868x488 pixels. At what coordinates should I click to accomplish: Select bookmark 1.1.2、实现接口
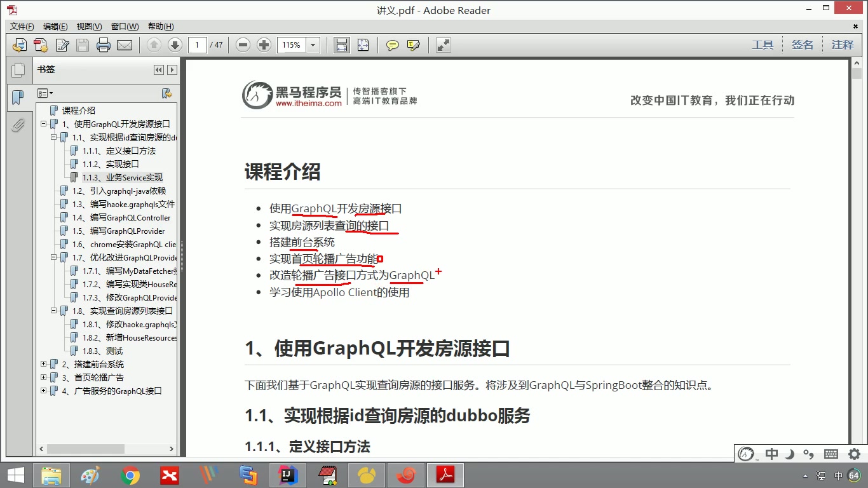click(x=111, y=164)
